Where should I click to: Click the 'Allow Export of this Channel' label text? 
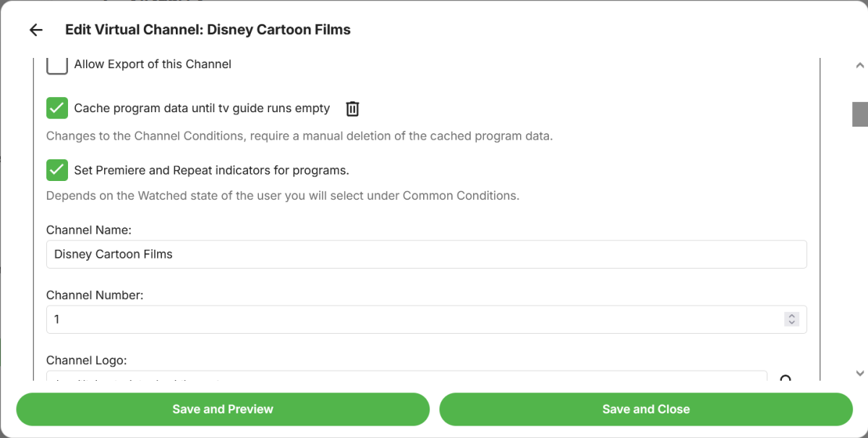(153, 64)
